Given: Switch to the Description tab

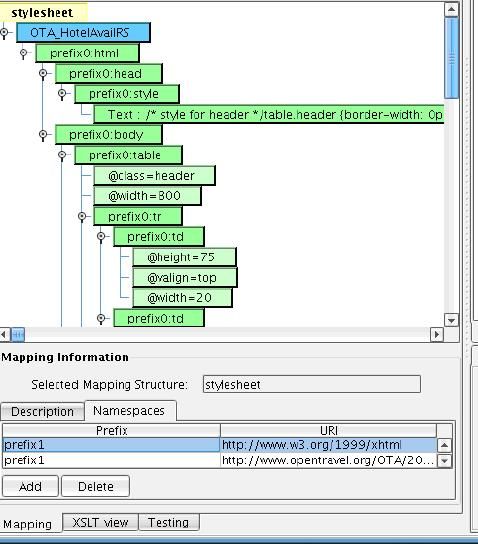Looking at the screenshot, I should 42,411.
